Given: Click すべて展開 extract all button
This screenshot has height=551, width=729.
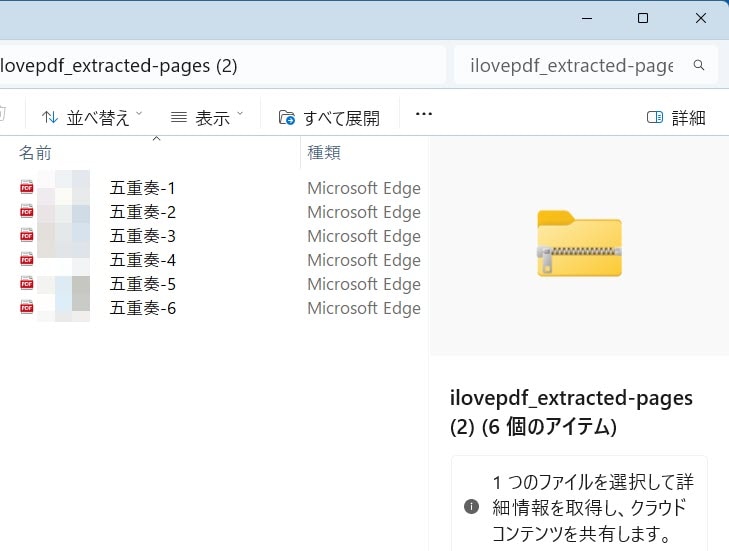Looking at the screenshot, I should 329,118.
